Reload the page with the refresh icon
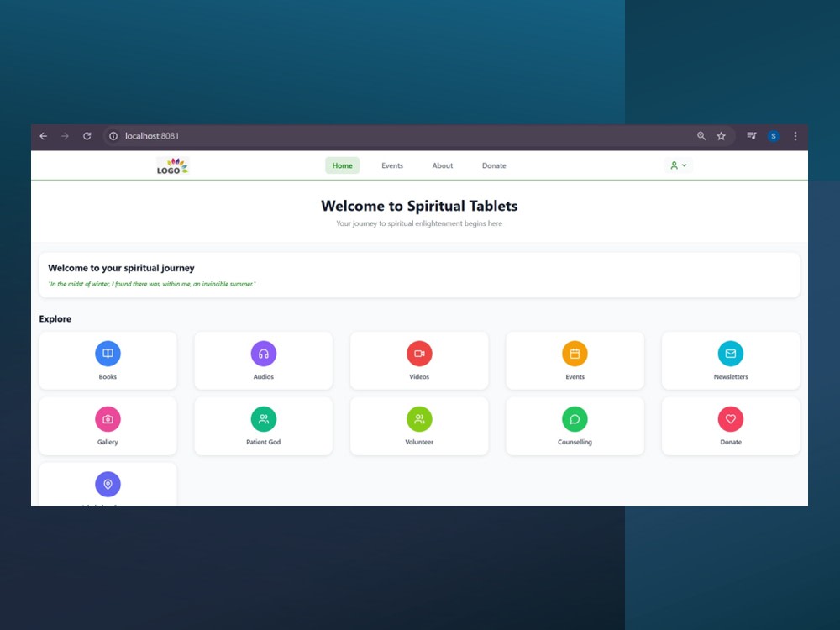Image resolution: width=840 pixels, height=630 pixels. (87, 136)
